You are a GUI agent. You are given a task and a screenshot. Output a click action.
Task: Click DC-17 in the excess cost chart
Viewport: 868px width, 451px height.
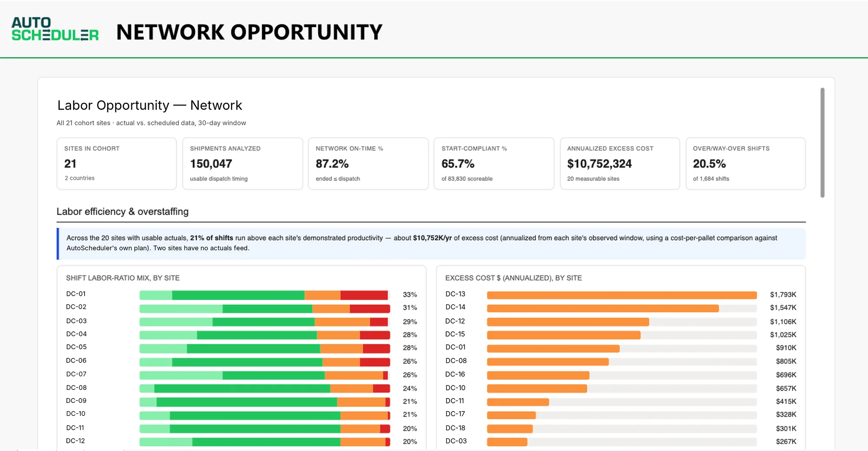tap(455, 414)
